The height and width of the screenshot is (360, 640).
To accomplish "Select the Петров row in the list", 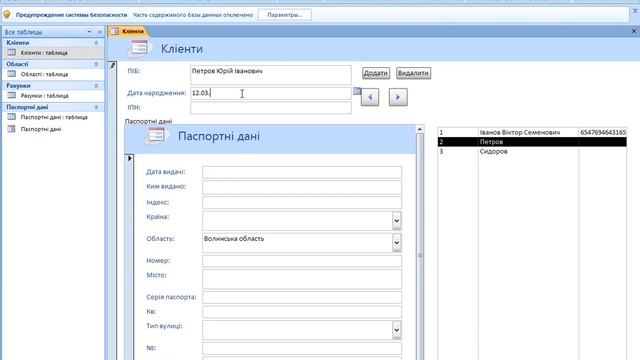I will coord(532,142).
